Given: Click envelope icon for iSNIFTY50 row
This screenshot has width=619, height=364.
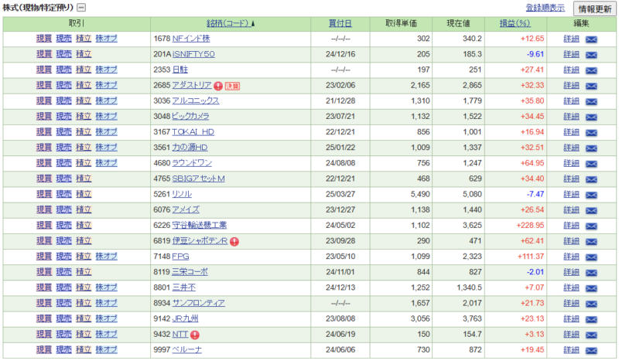Looking at the screenshot, I should pos(591,55).
